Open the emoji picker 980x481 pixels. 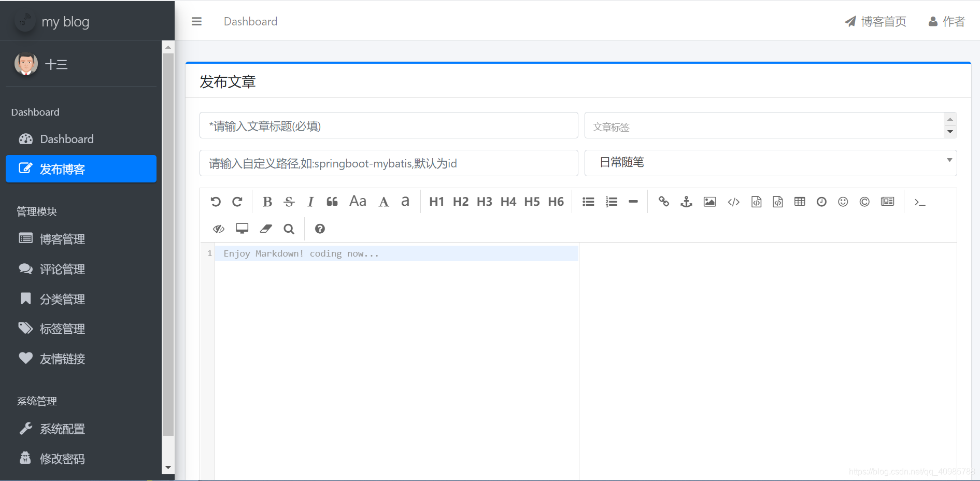pos(843,202)
